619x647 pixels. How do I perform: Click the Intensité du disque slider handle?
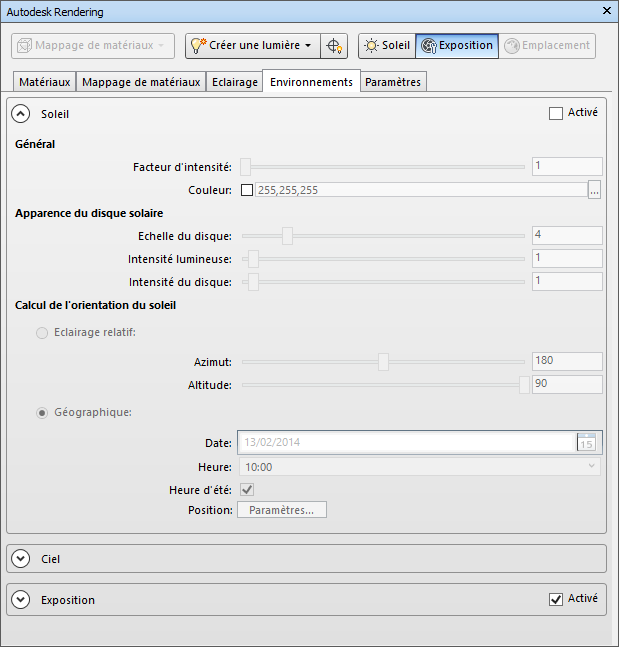253,282
